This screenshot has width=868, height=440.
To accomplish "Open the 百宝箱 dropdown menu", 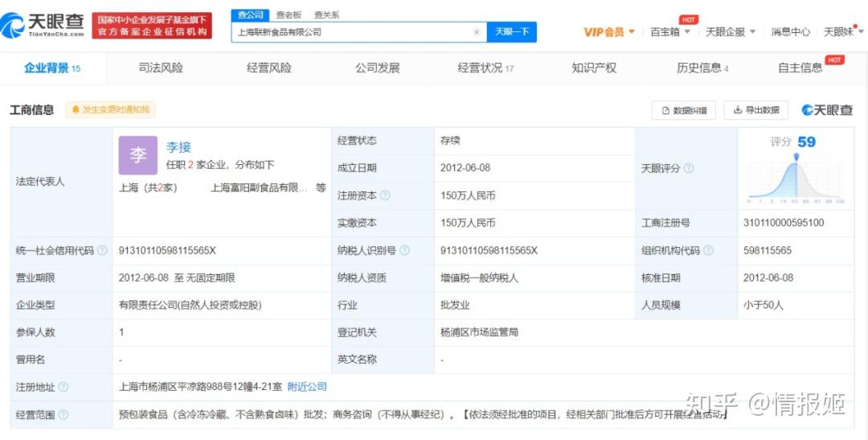I will (669, 32).
